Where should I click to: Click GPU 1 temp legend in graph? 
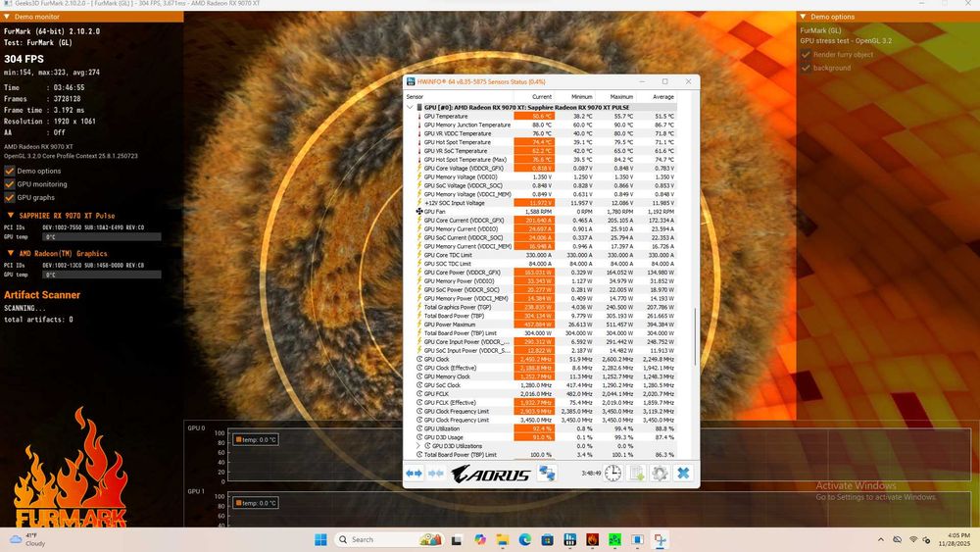coord(256,503)
